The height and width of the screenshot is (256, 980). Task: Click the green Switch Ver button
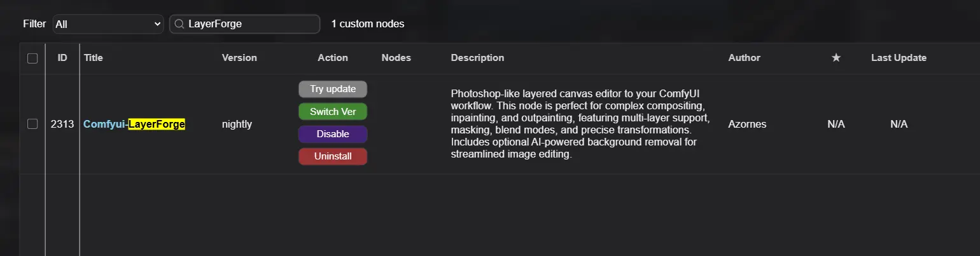(333, 112)
